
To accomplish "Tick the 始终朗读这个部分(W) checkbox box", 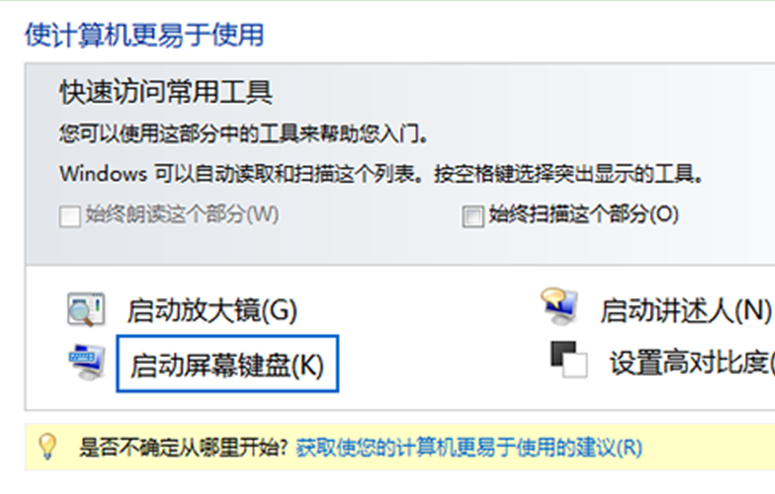I will 70,217.
